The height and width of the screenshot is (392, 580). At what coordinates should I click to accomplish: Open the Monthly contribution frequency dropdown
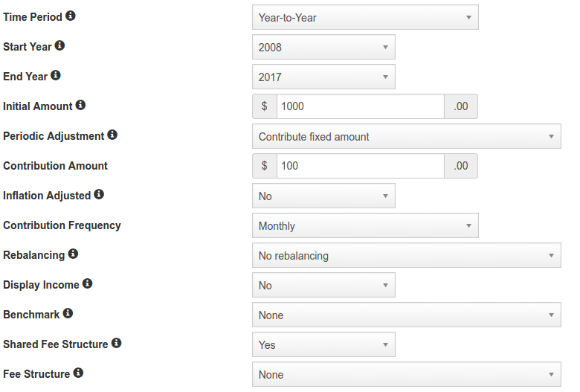(x=365, y=225)
